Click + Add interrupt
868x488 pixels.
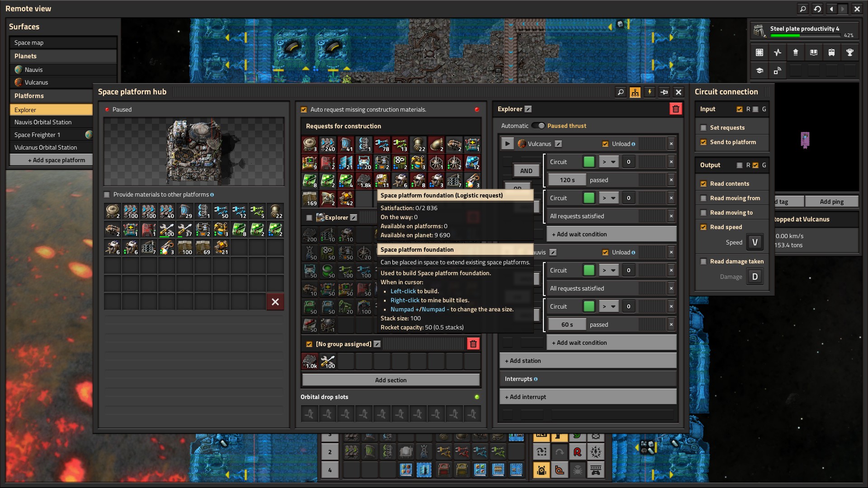click(588, 397)
